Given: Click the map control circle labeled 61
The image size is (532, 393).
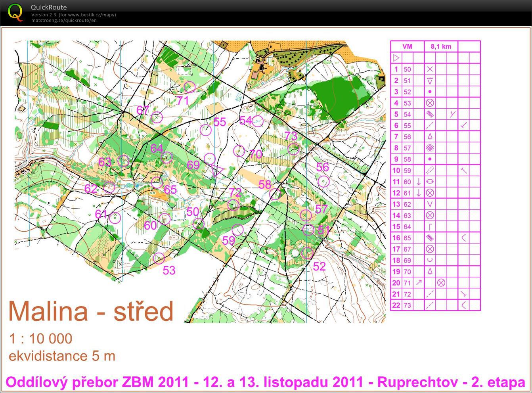Looking at the screenshot, I should point(115,218).
